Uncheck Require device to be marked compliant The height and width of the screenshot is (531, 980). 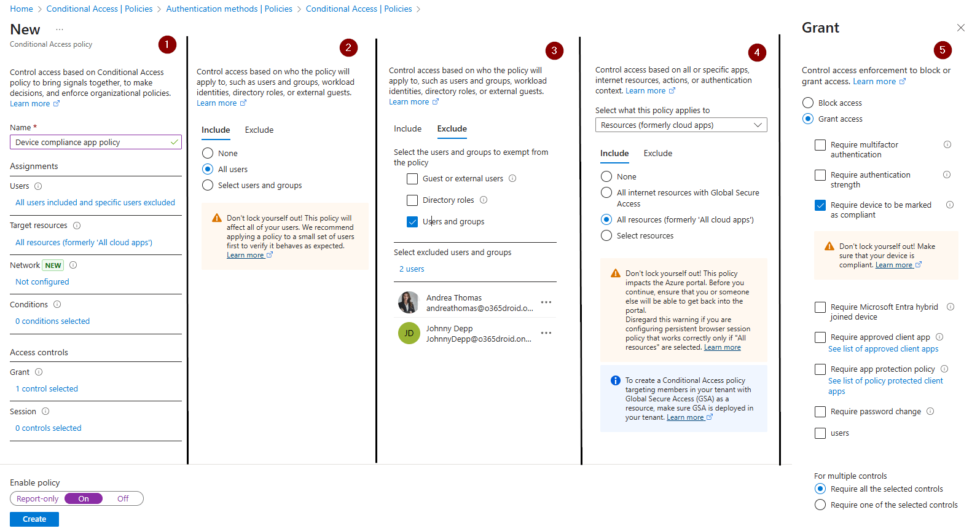pyautogui.click(x=820, y=205)
